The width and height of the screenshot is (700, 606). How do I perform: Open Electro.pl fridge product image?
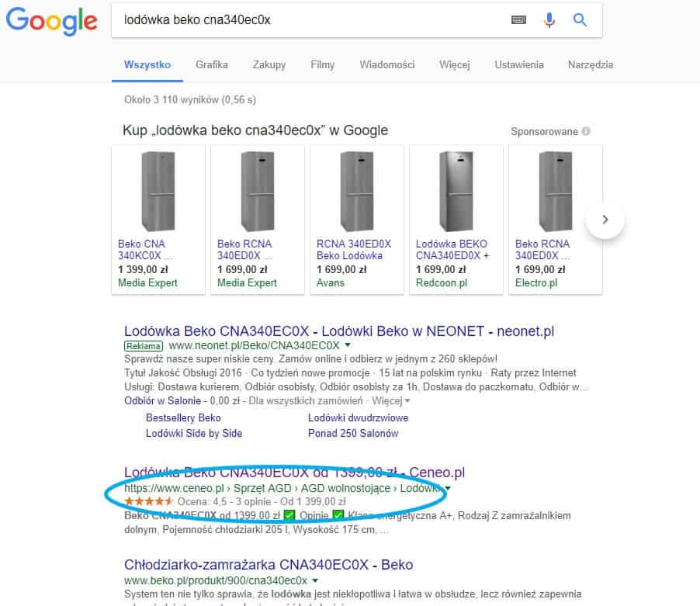click(556, 191)
